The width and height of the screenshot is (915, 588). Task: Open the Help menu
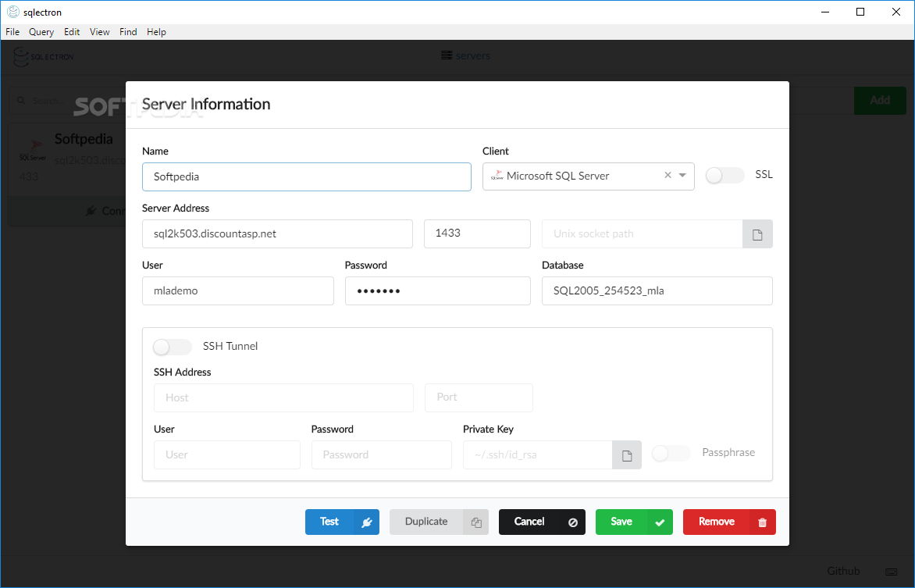156,31
